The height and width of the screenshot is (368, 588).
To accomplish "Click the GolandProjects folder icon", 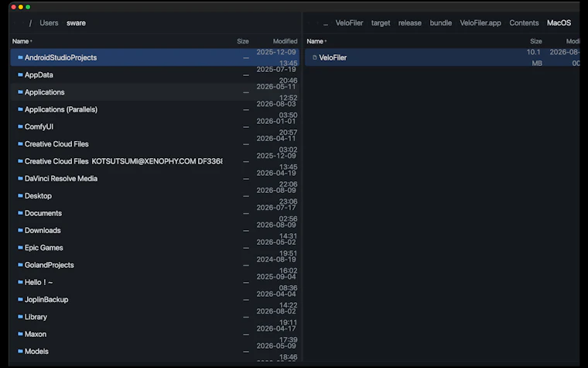I will (x=20, y=265).
